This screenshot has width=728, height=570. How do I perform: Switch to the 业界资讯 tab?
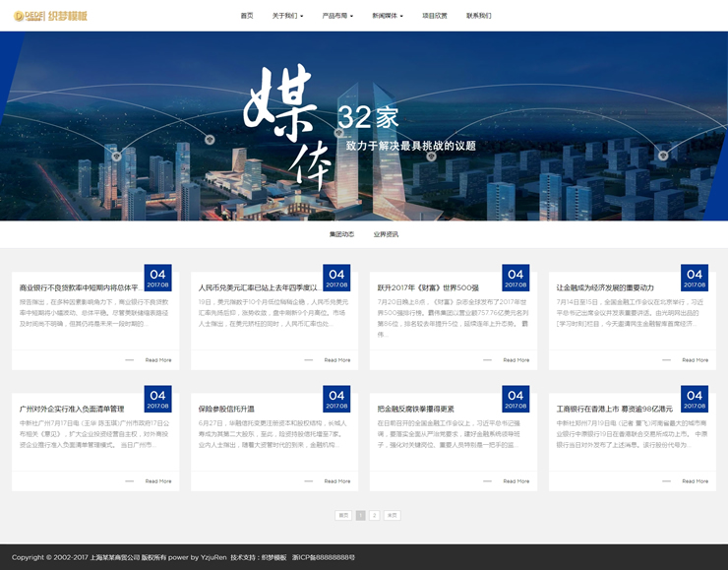(386, 234)
